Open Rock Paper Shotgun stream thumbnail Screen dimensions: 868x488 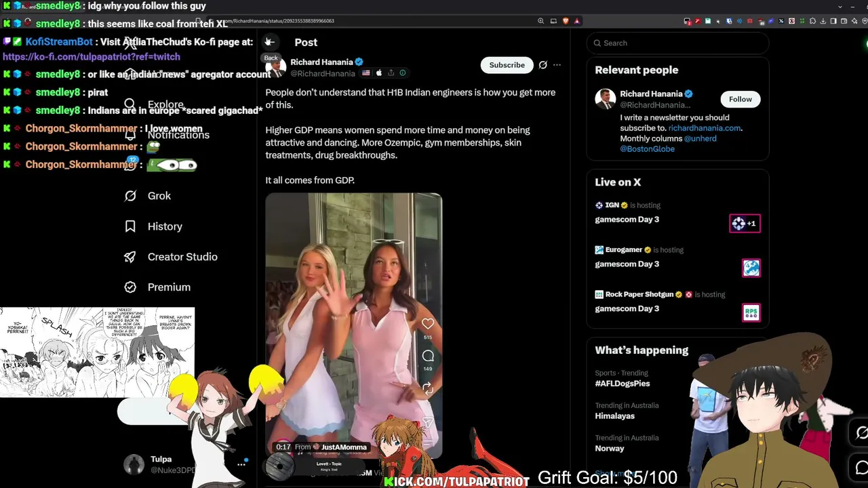pyautogui.click(x=751, y=312)
